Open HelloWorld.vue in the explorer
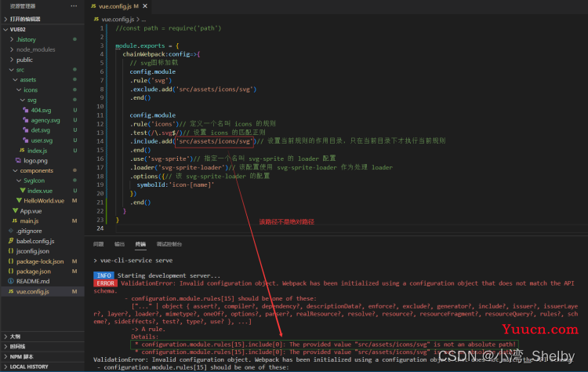Viewport: 588px width, 372px height. 44,201
